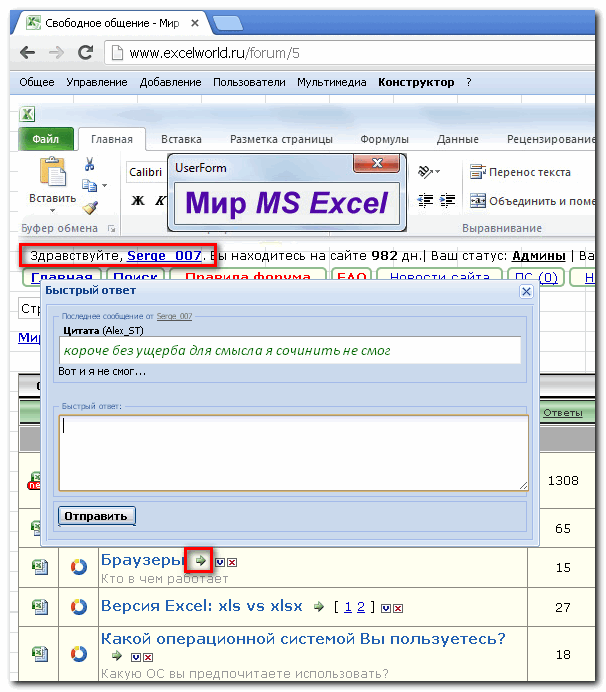Open the green Файл tab

click(x=46, y=139)
